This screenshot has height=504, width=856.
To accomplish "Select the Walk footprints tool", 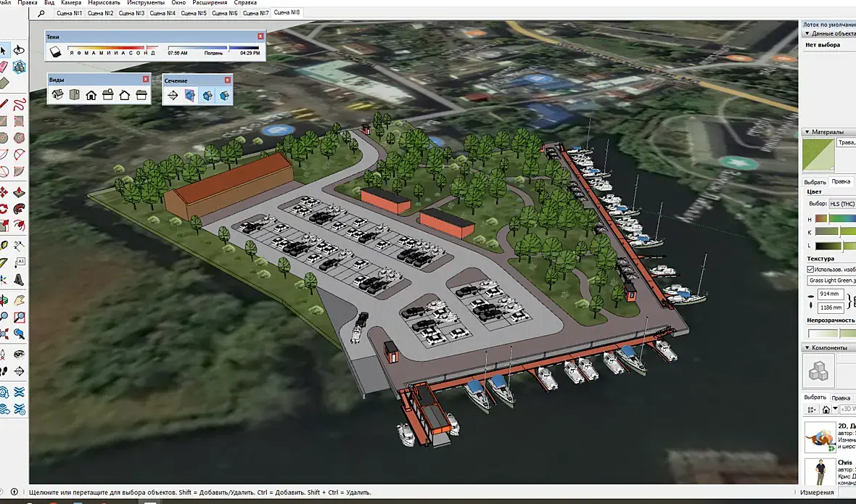I will tap(4, 371).
